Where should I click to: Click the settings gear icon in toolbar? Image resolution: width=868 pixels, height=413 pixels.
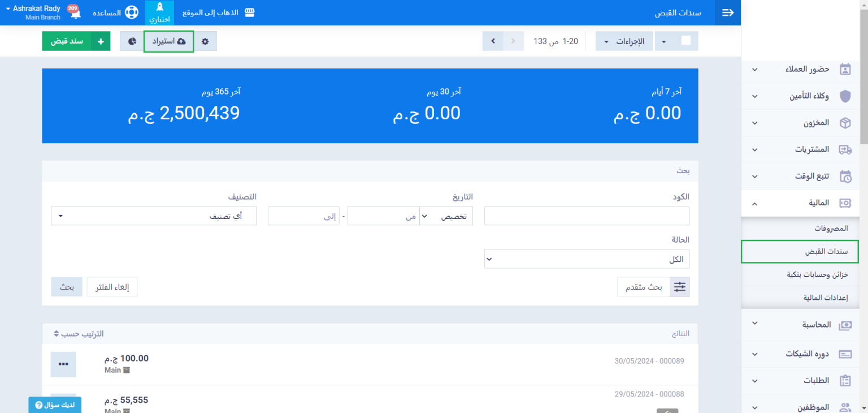coord(205,41)
